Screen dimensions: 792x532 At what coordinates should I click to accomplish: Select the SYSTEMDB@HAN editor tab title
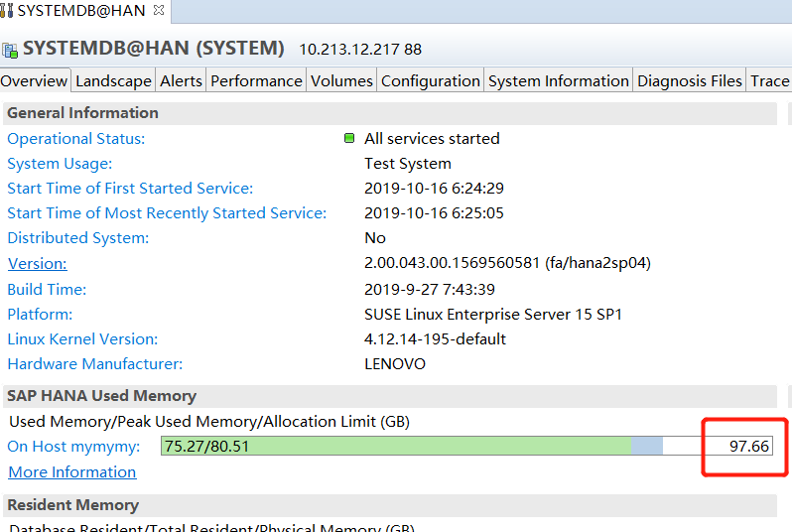[81, 11]
